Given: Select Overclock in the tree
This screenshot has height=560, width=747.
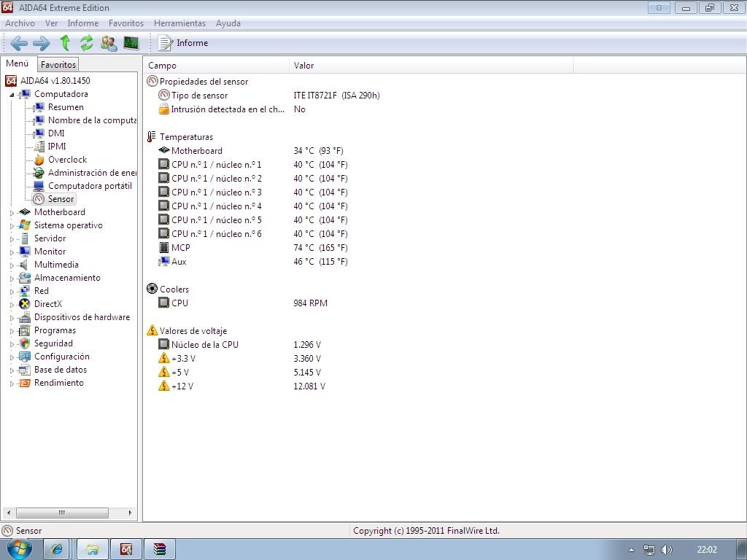Looking at the screenshot, I should point(67,160).
